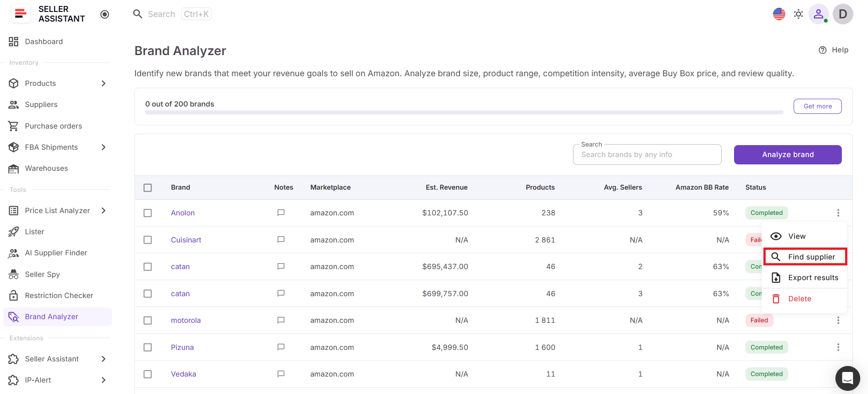Click the $102,107.50 revenue cell
The image size is (868, 394).
[x=445, y=213]
